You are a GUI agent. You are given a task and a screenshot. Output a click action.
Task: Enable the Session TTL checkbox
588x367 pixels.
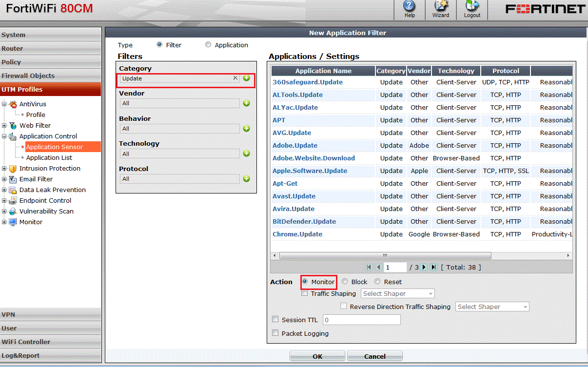(275, 320)
